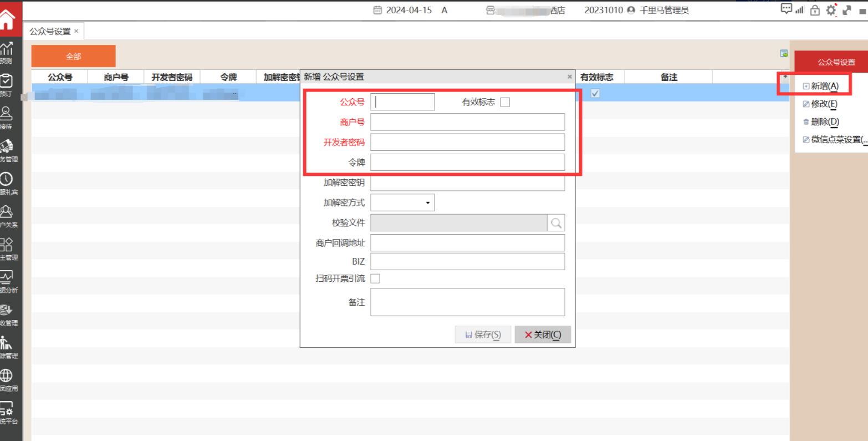Enable the 有效标志 checkbox in the dialog
Image resolution: width=868 pixels, height=441 pixels.
[x=505, y=102]
